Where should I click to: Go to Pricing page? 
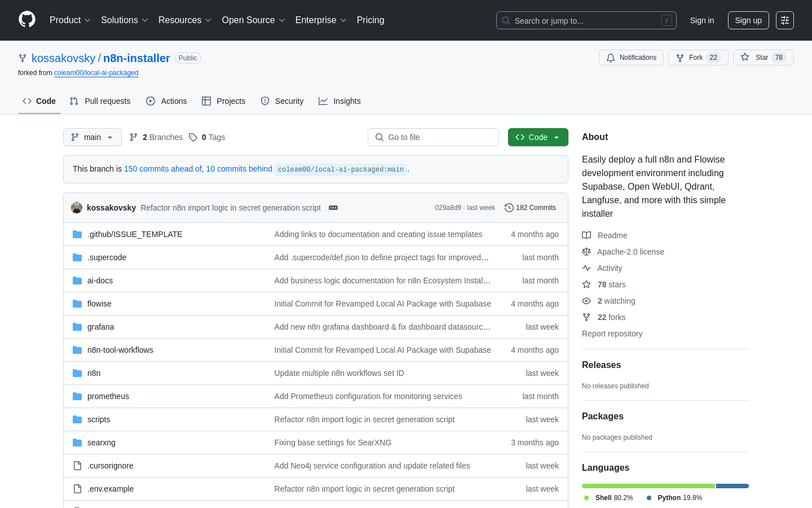pyautogui.click(x=370, y=20)
